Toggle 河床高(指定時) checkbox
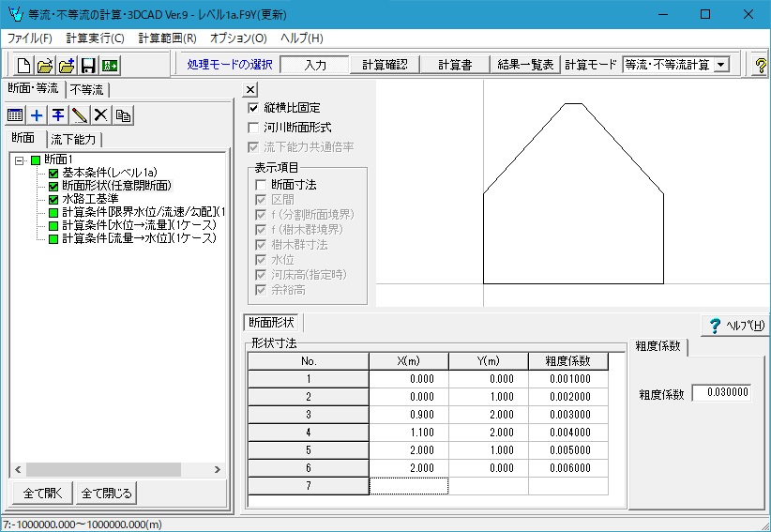The height and width of the screenshot is (532, 771). point(261,274)
